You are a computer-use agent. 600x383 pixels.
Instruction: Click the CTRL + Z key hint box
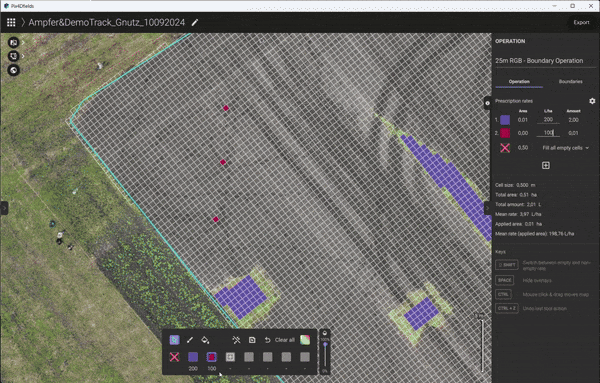[x=507, y=308]
